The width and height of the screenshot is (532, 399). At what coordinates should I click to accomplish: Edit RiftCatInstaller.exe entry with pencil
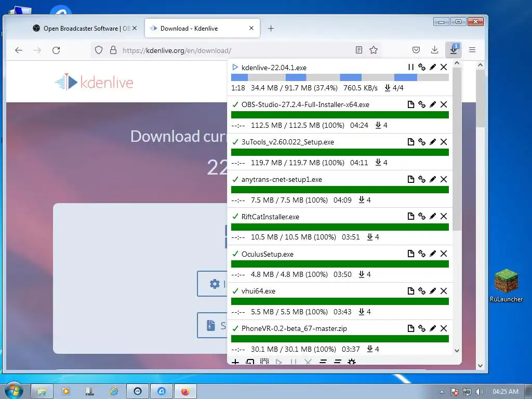(433, 216)
